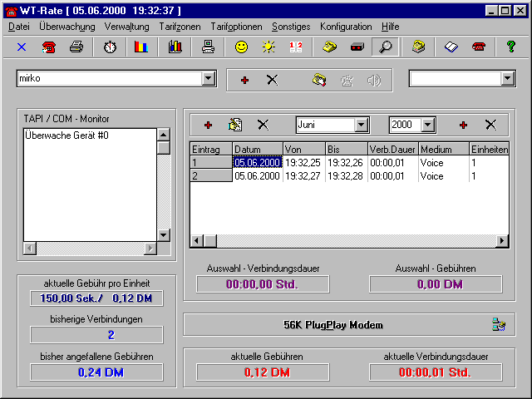Click the black modem device icon
Screen dimensions: 532x399
click(357, 47)
